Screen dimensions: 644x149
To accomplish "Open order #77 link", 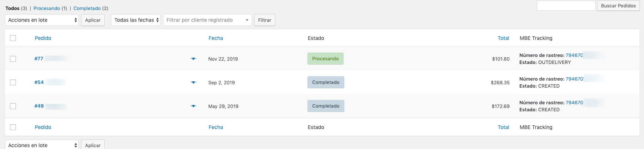I will tap(39, 58).
